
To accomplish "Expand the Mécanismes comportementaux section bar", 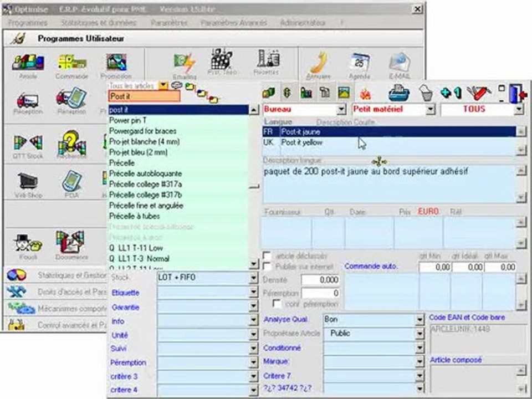I will (56, 309).
